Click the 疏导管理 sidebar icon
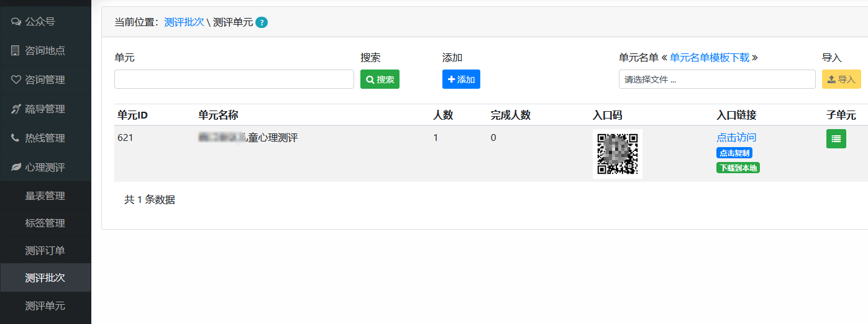This screenshot has height=324, width=868. coord(16,109)
